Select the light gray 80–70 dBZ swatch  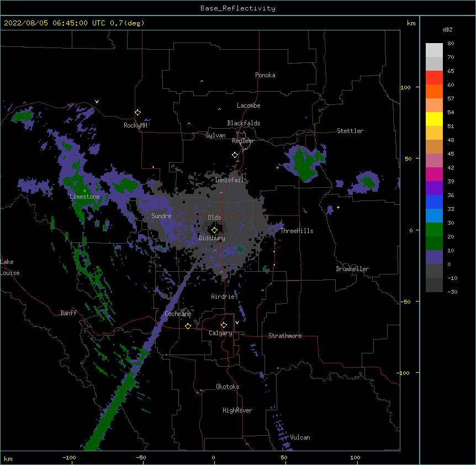(434, 50)
